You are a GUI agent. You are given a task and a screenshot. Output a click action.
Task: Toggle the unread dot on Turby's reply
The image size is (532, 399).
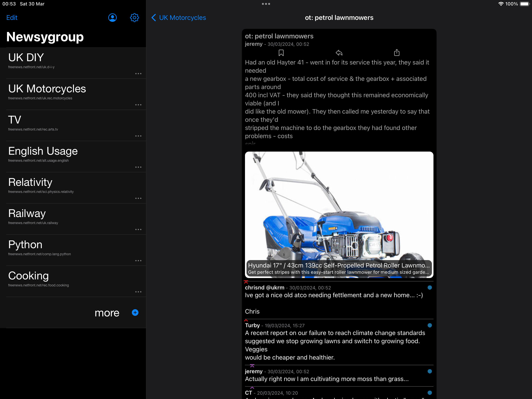pos(430,325)
